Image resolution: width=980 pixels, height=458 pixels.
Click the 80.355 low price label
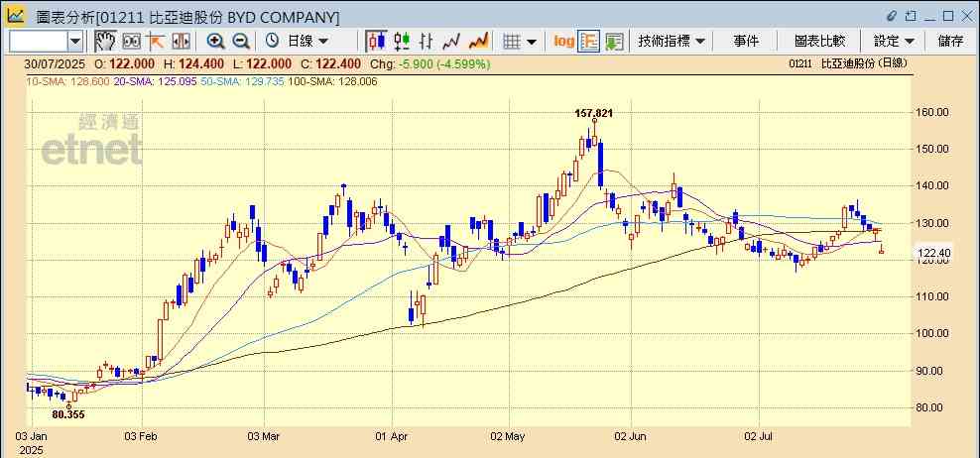click(x=68, y=414)
